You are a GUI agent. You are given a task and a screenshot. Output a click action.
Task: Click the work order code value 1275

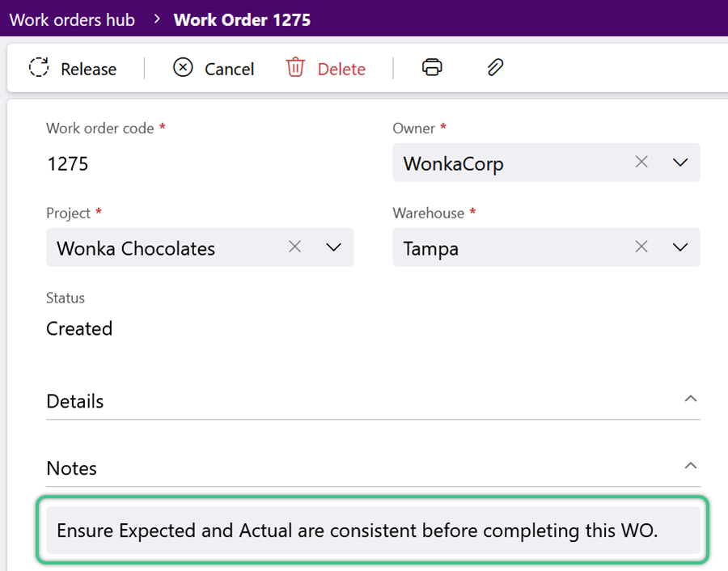[68, 164]
